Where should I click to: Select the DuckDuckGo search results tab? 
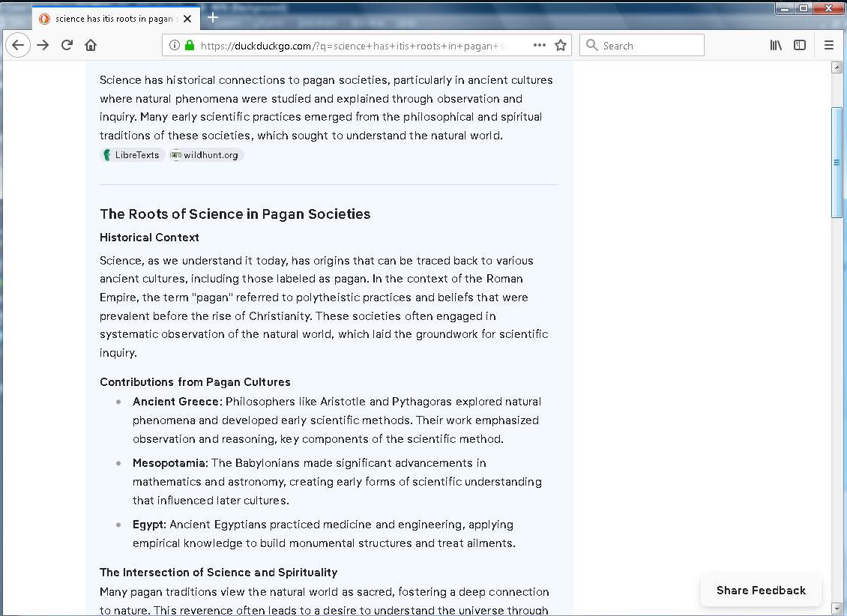112,19
